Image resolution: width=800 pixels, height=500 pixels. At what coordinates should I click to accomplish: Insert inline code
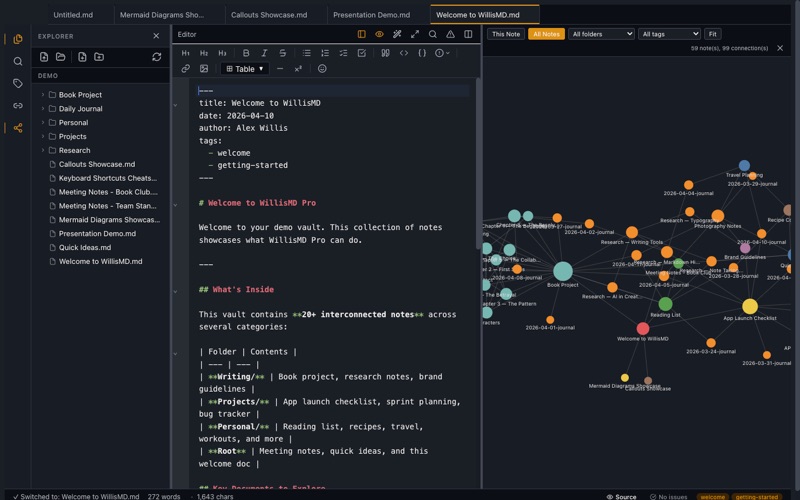coord(404,53)
